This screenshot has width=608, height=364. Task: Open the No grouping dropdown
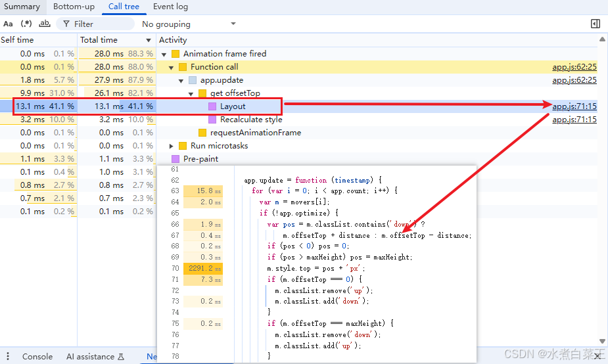coord(189,24)
